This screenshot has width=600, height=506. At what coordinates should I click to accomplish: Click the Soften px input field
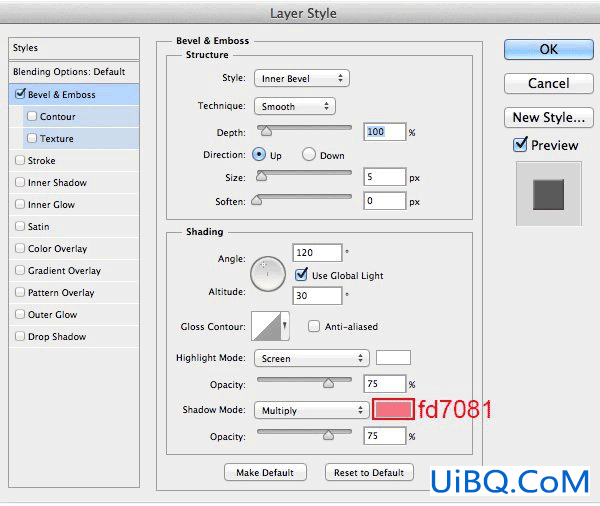point(384,201)
